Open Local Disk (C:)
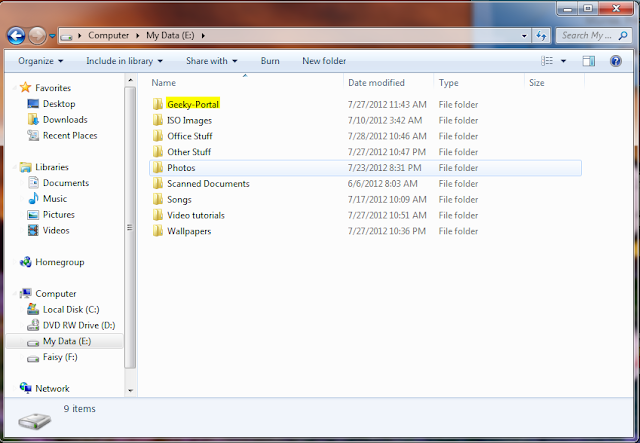The height and width of the screenshot is (443, 640). 64,309
